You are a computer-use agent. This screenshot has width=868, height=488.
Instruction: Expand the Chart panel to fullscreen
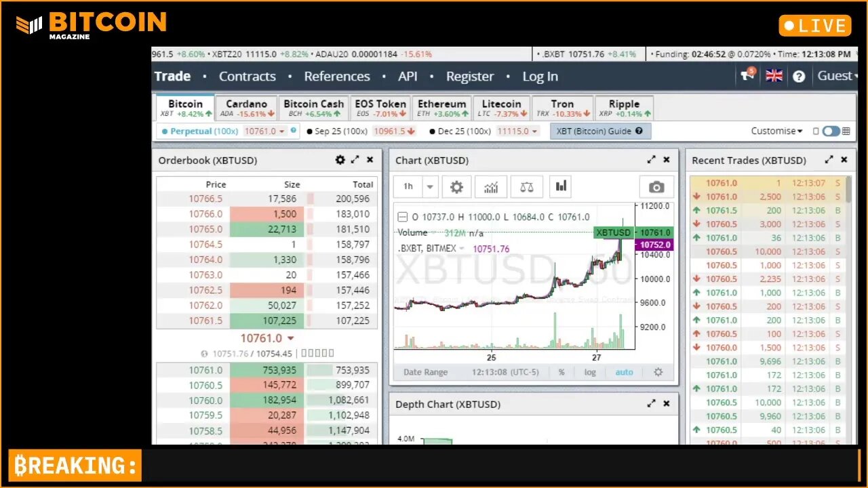tap(652, 160)
